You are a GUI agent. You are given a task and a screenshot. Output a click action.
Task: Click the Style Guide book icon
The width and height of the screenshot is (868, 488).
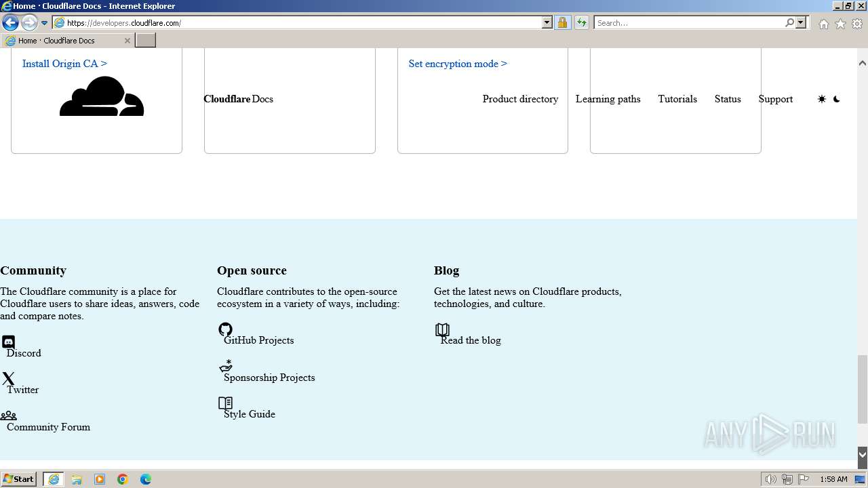pyautogui.click(x=225, y=403)
